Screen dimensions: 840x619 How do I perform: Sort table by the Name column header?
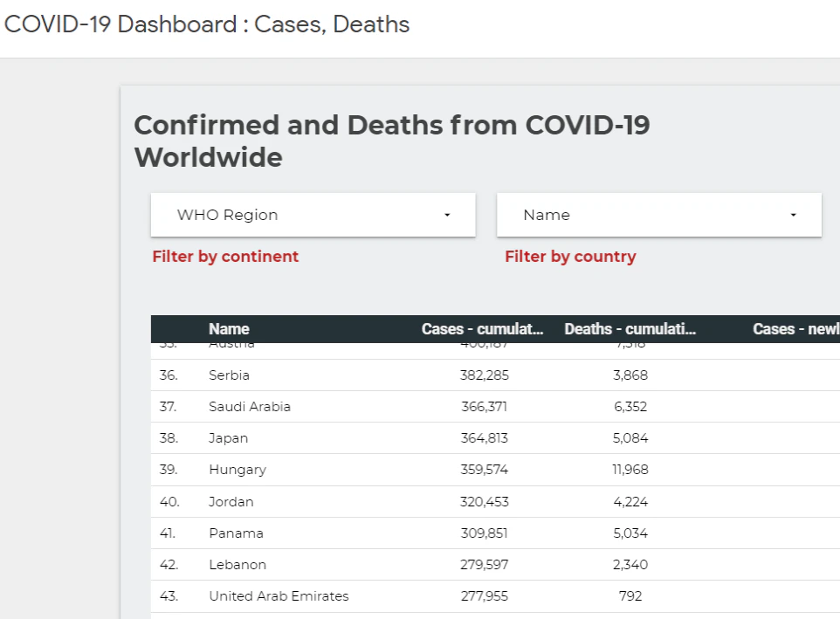pyautogui.click(x=228, y=329)
